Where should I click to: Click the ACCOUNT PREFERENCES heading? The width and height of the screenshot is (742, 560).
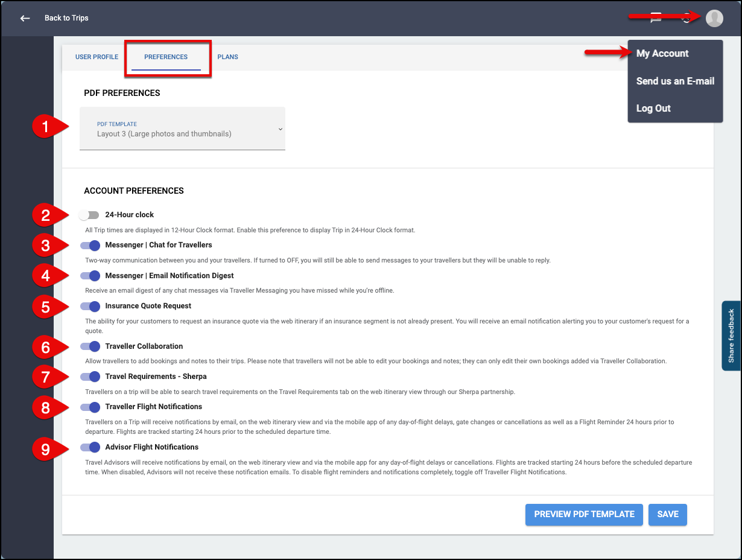pyautogui.click(x=134, y=191)
